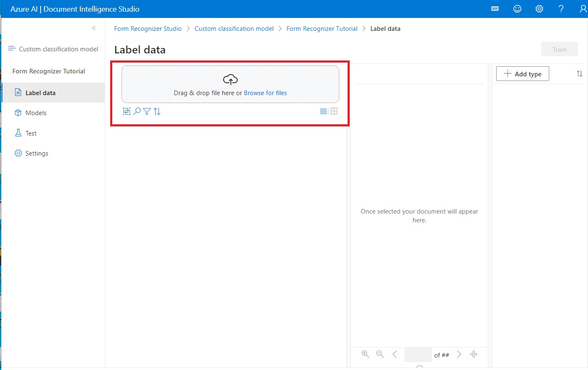This screenshot has height=370, width=588.
Task: Filter the document list
Action: pos(146,111)
